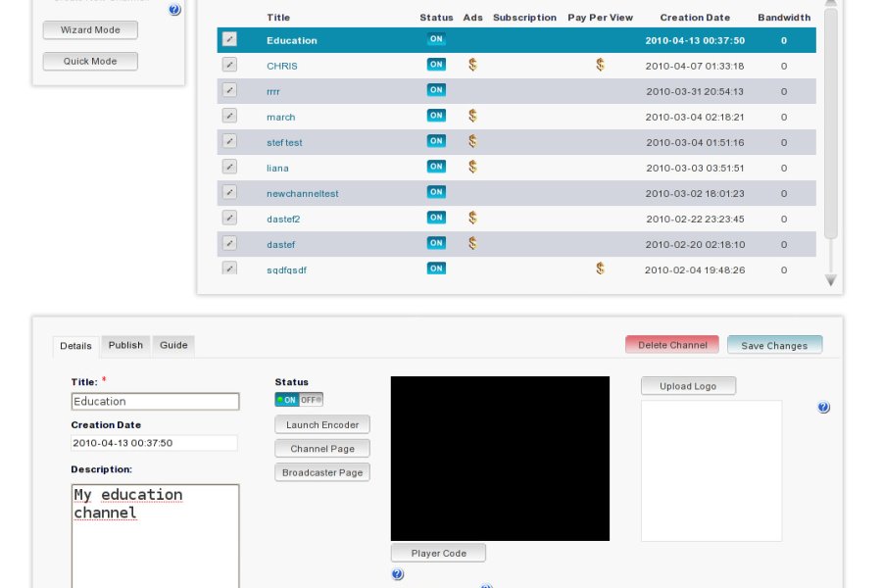The width and height of the screenshot is (882, 588).
Task: Switch to the Publish tab
Action: click(x=125, y=345)
